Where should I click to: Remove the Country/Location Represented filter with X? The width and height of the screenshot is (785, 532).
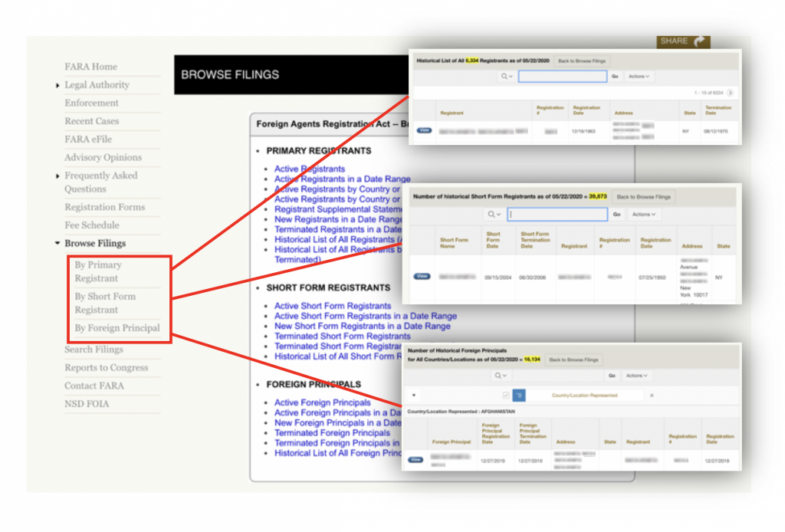tap(652, 396)
